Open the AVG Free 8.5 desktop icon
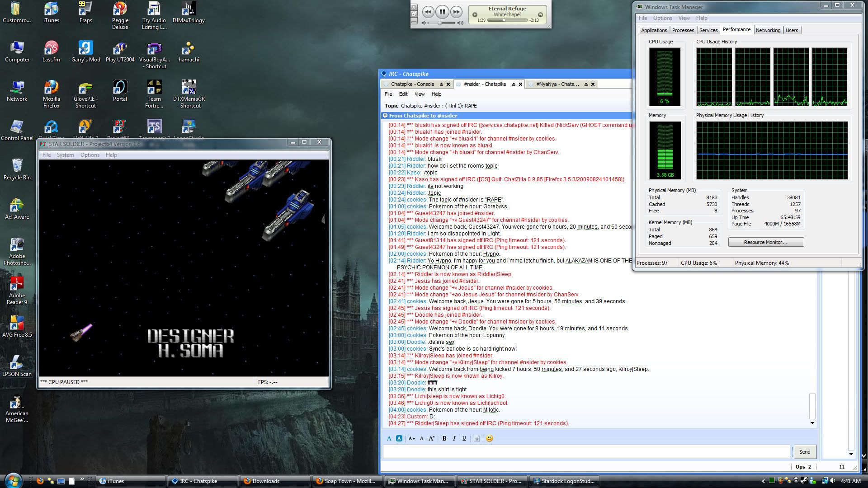The image size is (868, 488). pos(17,327)
